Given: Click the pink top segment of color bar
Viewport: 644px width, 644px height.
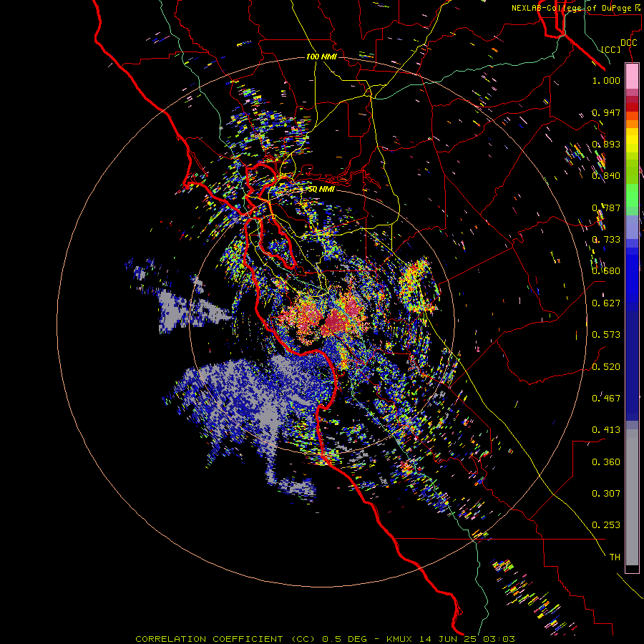Looking at the screenshot, I should (632, 76).
